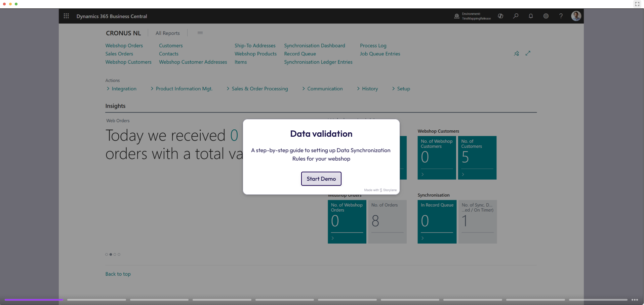Click the three-dots menu at bottom right
Screen dimensions: 644x305
[x=635, y=300]
